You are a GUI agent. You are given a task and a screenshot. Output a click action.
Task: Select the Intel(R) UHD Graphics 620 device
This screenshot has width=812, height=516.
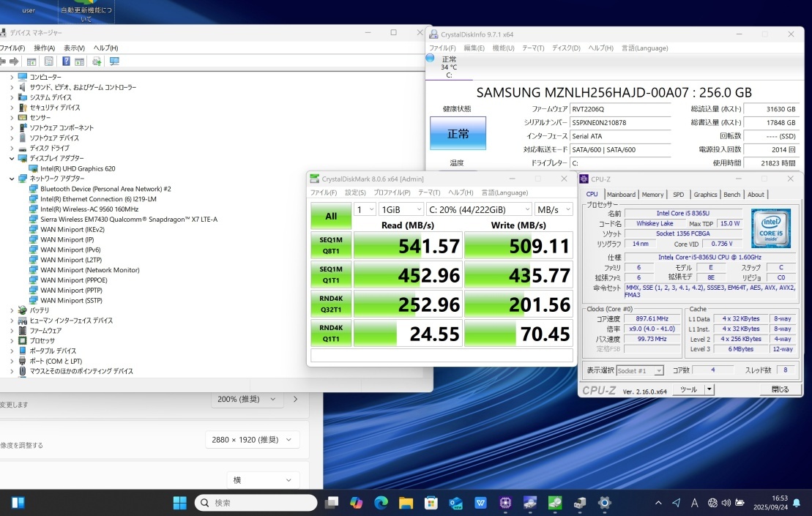(x=78, y=169)
